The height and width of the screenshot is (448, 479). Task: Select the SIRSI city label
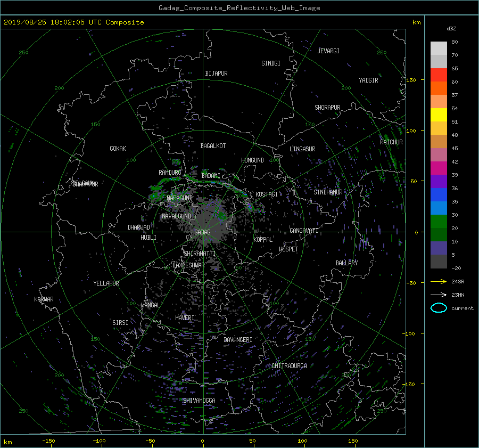click(120, 323)
